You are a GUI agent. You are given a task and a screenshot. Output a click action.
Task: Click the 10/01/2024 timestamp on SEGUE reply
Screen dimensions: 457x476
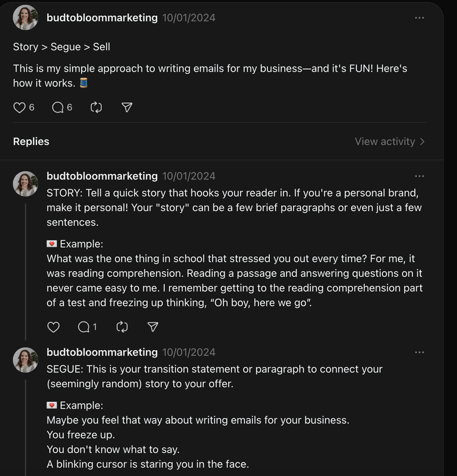click(x=189, y=352)
